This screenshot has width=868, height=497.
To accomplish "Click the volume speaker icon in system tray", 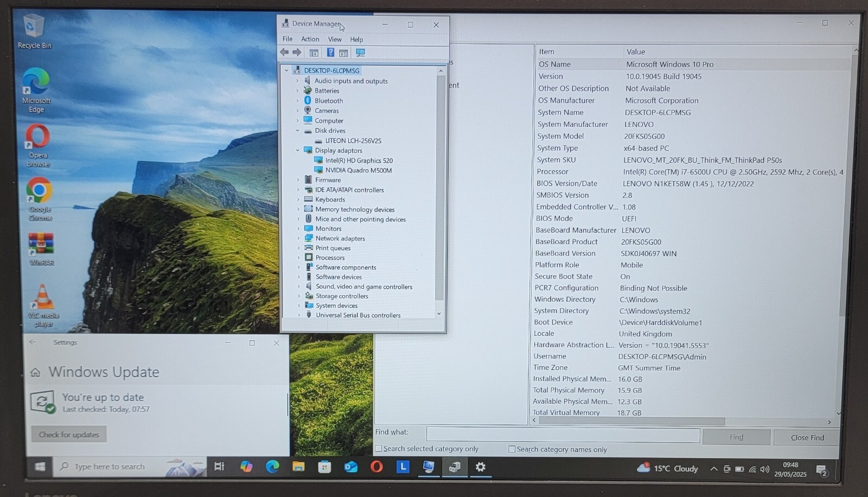I will [764, 469].
